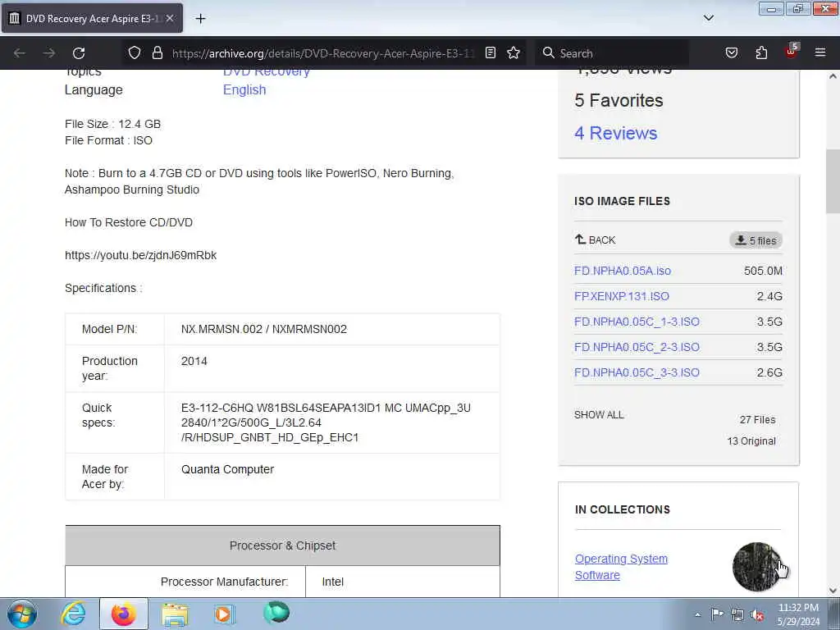Download FD.NPHA0.05C_3-3.ISO file
840x630 pixels.
click(637, 373)
